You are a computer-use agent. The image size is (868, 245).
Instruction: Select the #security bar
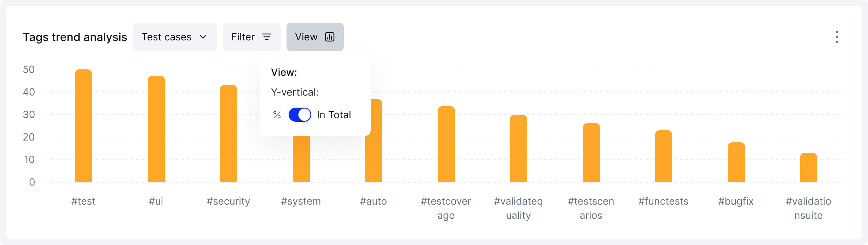point(228,133)
